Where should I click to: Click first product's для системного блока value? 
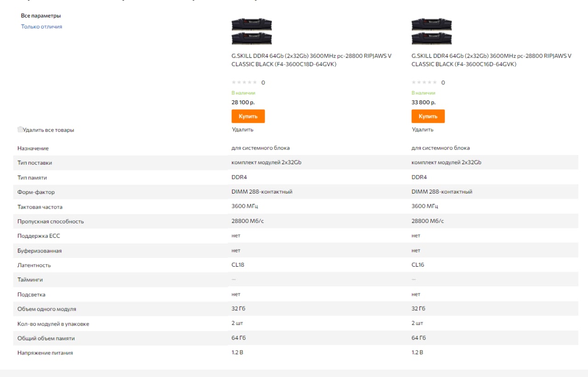coord(260,148)
